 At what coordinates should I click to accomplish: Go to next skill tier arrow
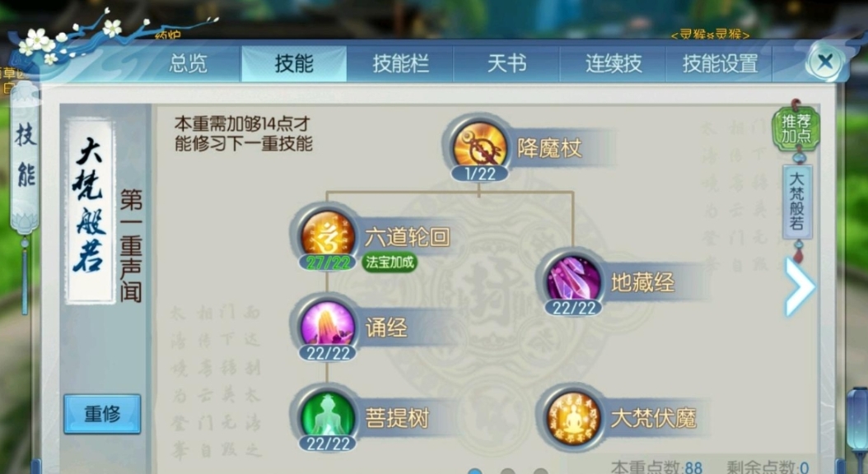pos(799,286)
